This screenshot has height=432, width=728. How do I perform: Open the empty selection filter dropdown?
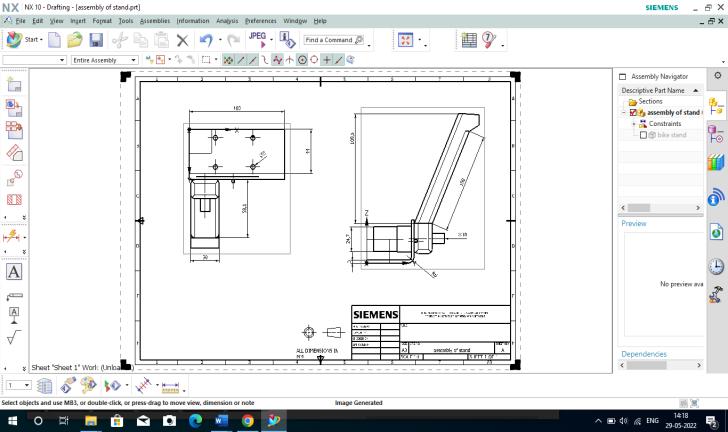62,60
